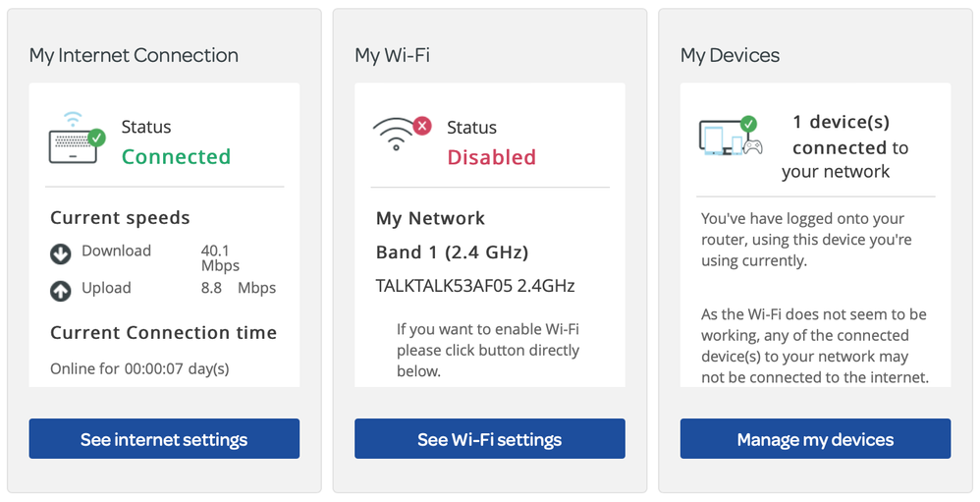Click the Online for 00:00:07 connection time
This screenshot has width=980, height=502.
pyautogui.click(x=139, y=368)
